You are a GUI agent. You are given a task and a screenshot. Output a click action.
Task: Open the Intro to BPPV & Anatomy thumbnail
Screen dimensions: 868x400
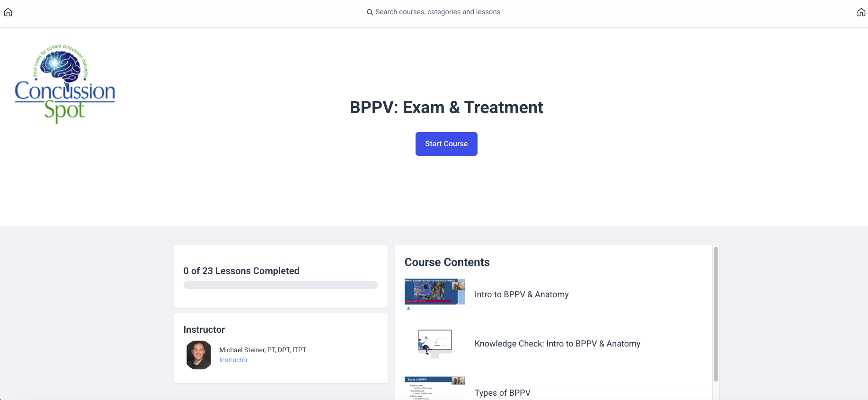click(435, 294)
